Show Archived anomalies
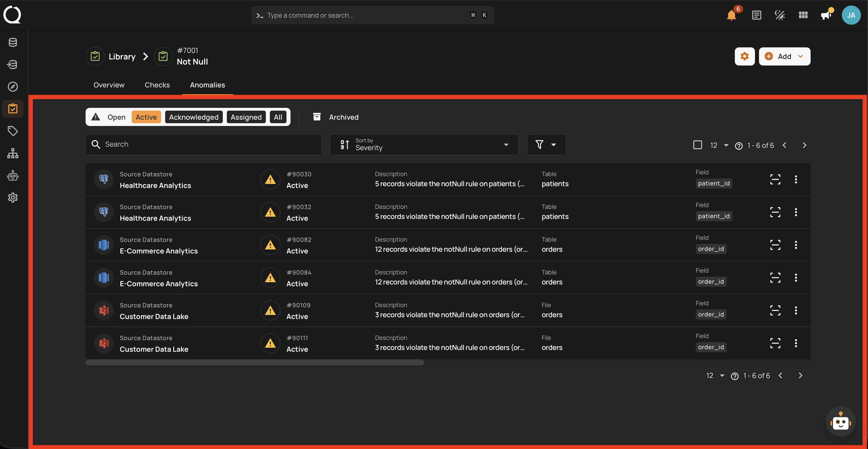This screenshot has height=449, width=868. (336, 117)
